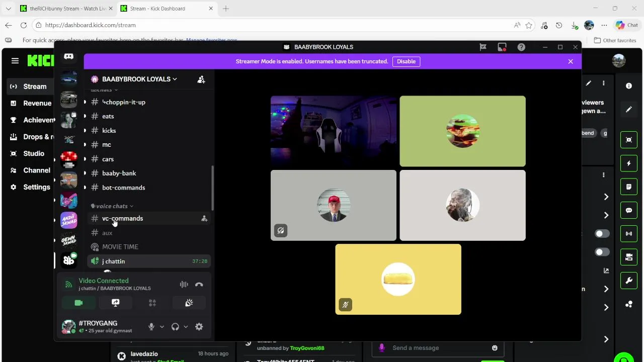This screenshot has width=644, height=362.
Task: Select the j chattin voice channel
Action: tap(148, 261)
